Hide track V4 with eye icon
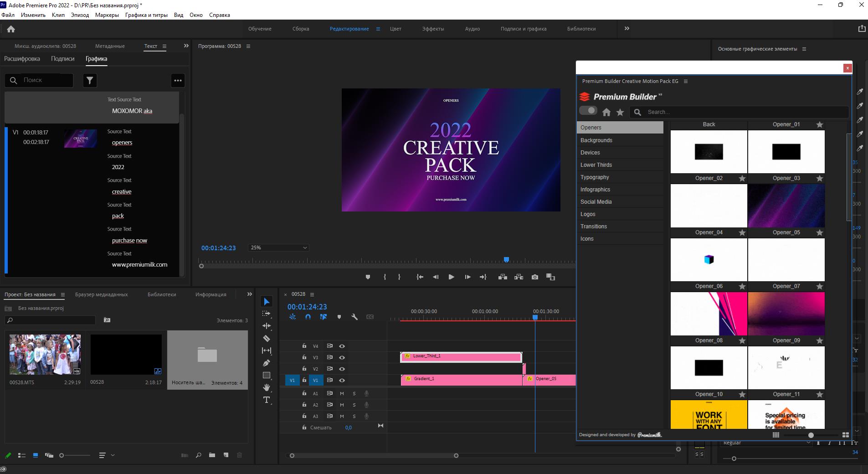The width and height of the screenshot is (868, 474). (342, 346)
